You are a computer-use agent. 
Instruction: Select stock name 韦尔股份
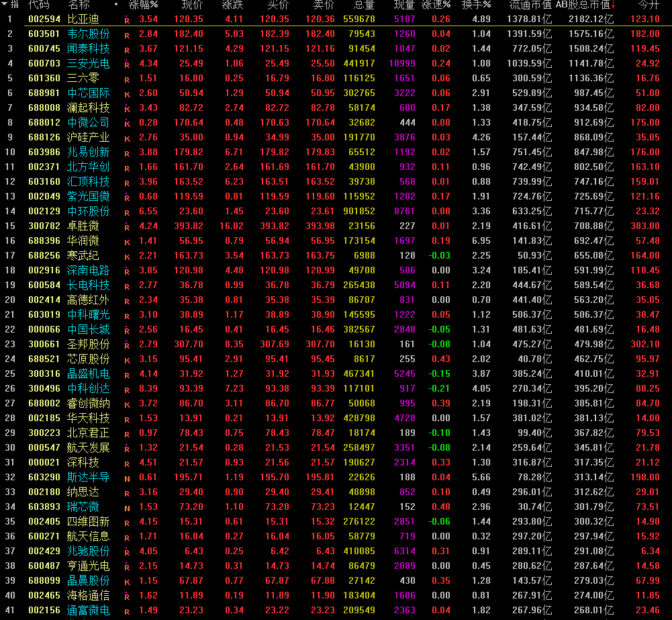click(89, 34)
